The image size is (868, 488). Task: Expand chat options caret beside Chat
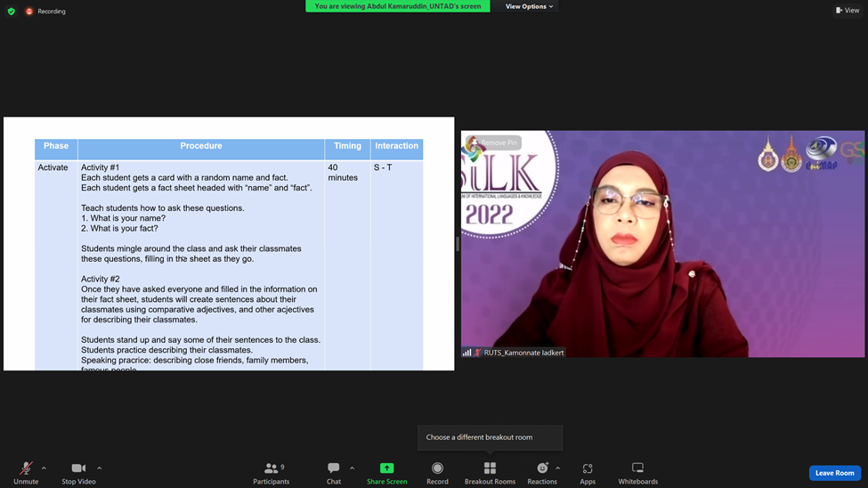[x=352, y=468]
